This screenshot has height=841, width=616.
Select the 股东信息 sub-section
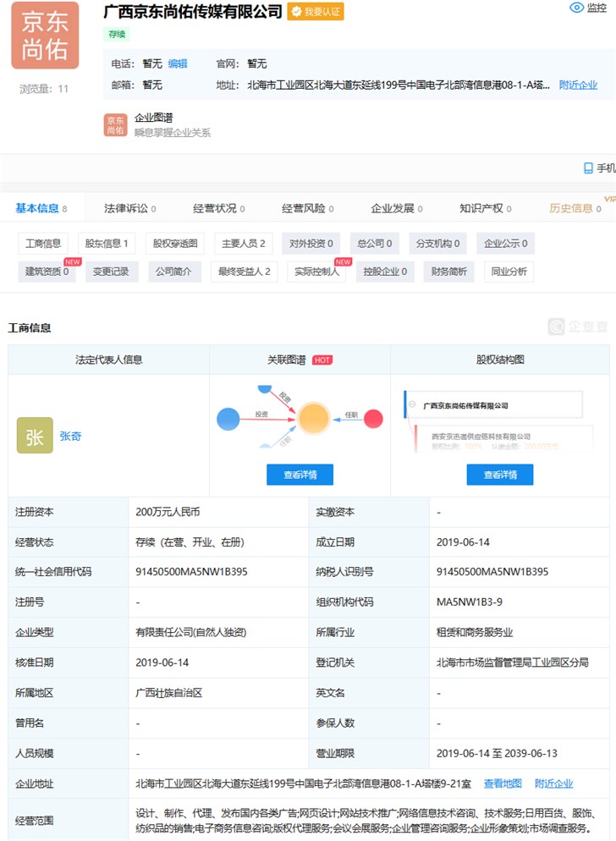pos(107,244)
